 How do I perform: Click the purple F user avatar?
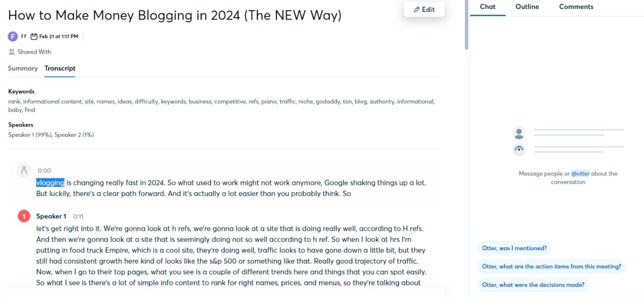pyautogui.click(x=13, y=36)
